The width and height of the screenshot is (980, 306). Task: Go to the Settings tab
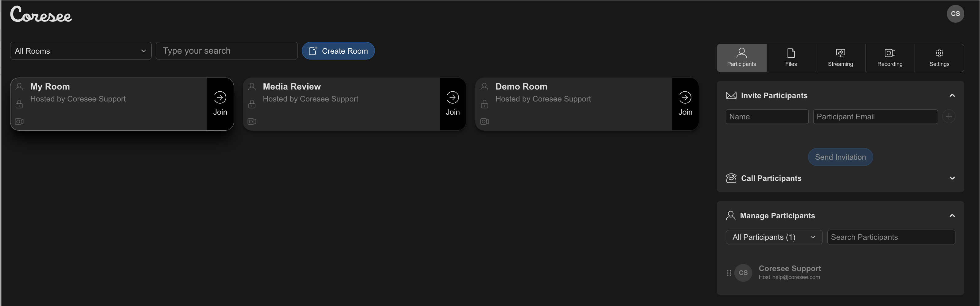(939, 58)
